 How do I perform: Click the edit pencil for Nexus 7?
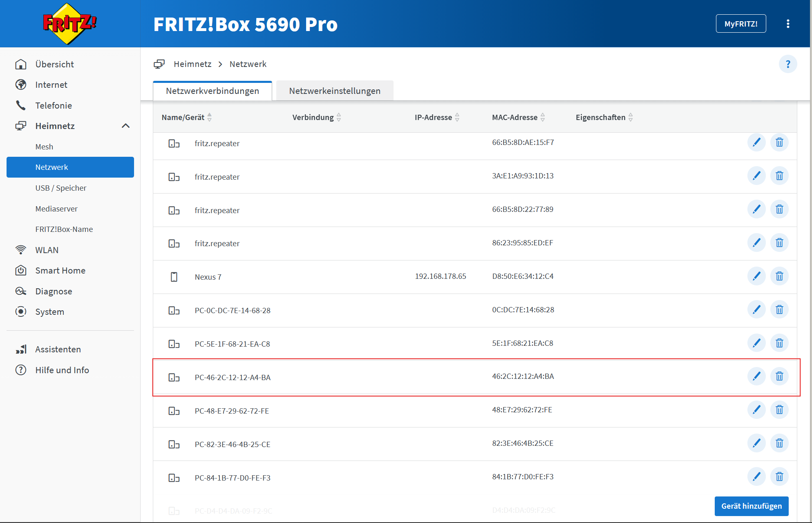click(x=756, y=276)
